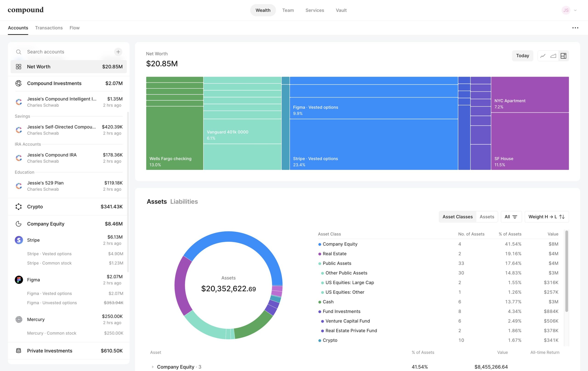This screenshot has height=371, width=588.
Task: Select the Accounts tab
Action: pyautogui.click(x=18, y=28)
